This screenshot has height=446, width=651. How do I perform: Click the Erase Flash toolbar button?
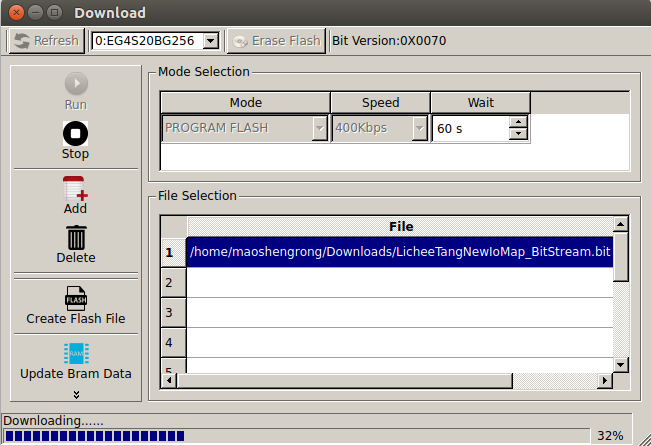pyautogui.click(x=276, y=41)
